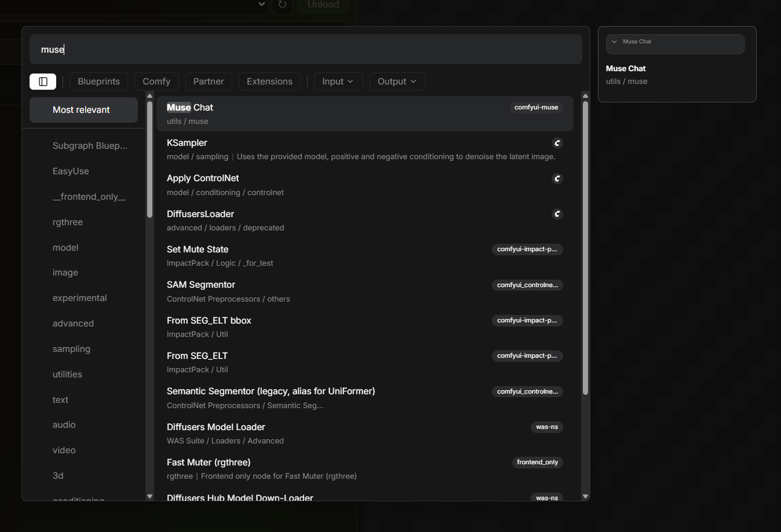The image size is (781, 532).
Task: Select the audio category
Action: (x=83, y=425)
